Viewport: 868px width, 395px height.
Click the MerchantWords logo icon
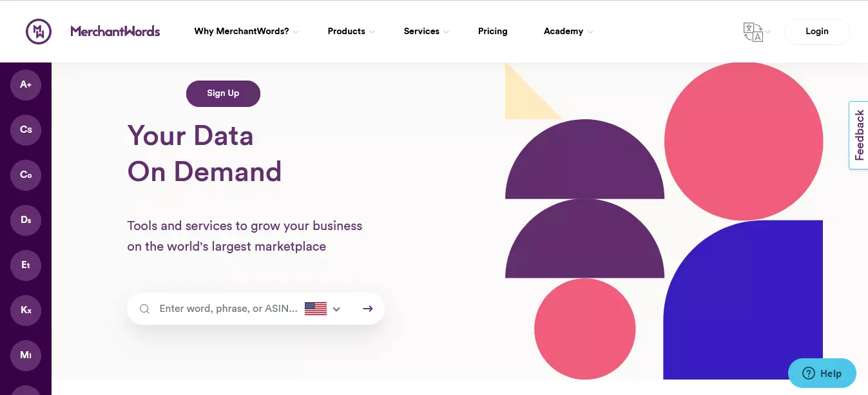click(x=39, y=31)
